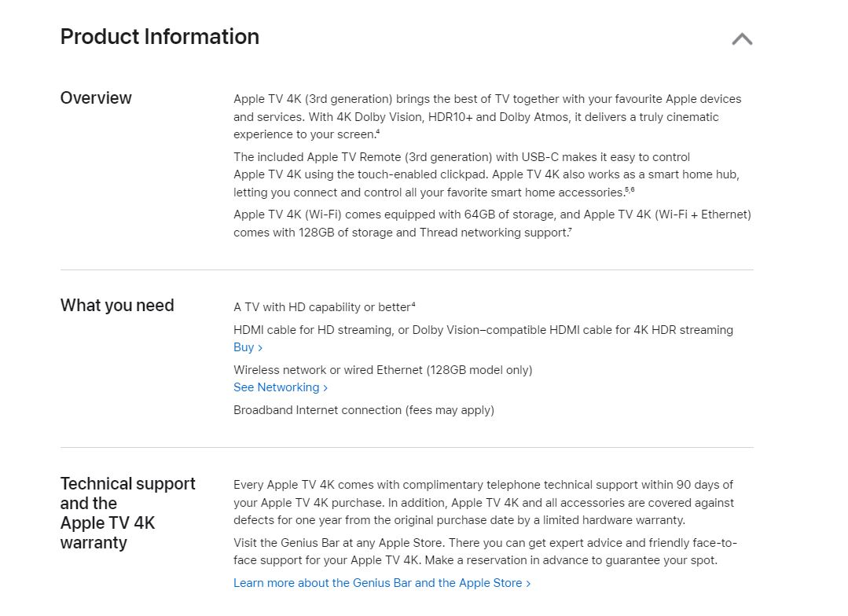Click the Visit the Genius Bar paragraph
Screen dimensions: 848x616
click(x=485, y=552)
